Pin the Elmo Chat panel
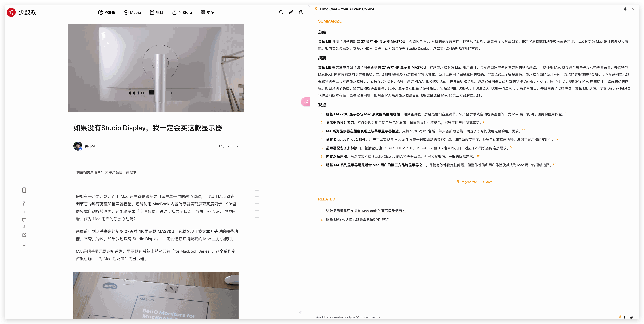Viewport: 644px width, 324px height. (625, 9)
